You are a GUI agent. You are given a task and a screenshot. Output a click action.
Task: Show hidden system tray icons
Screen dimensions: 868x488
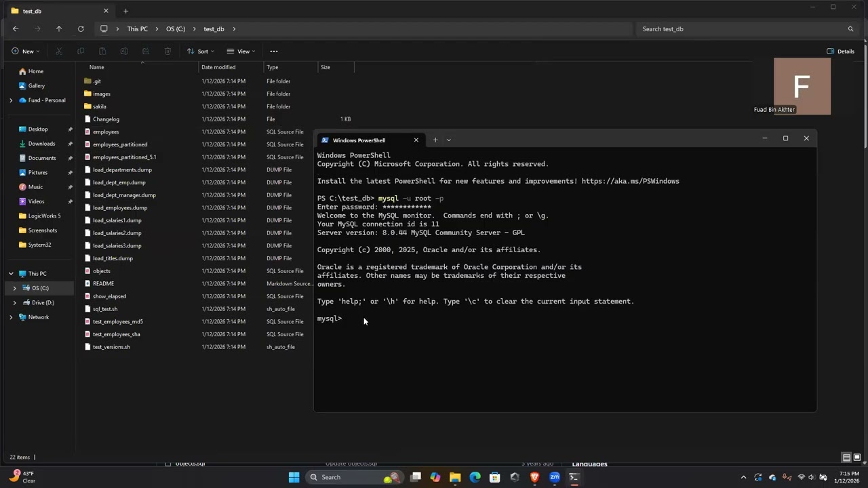[x=743, y=477]
